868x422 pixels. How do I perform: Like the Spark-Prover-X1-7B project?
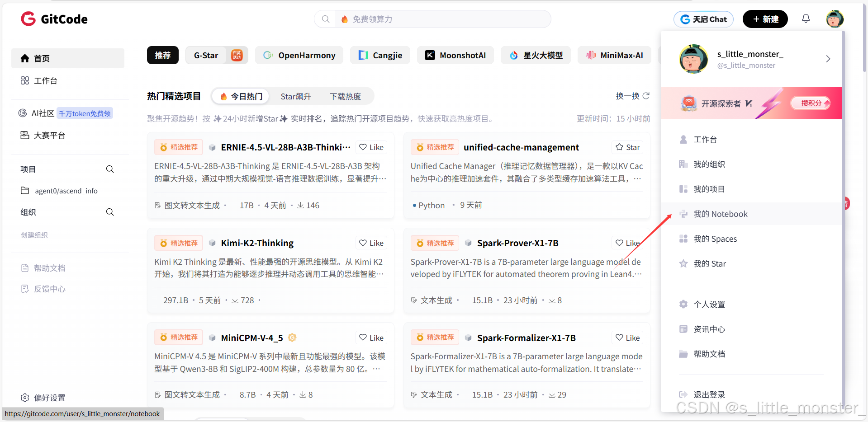coord(627,243)
